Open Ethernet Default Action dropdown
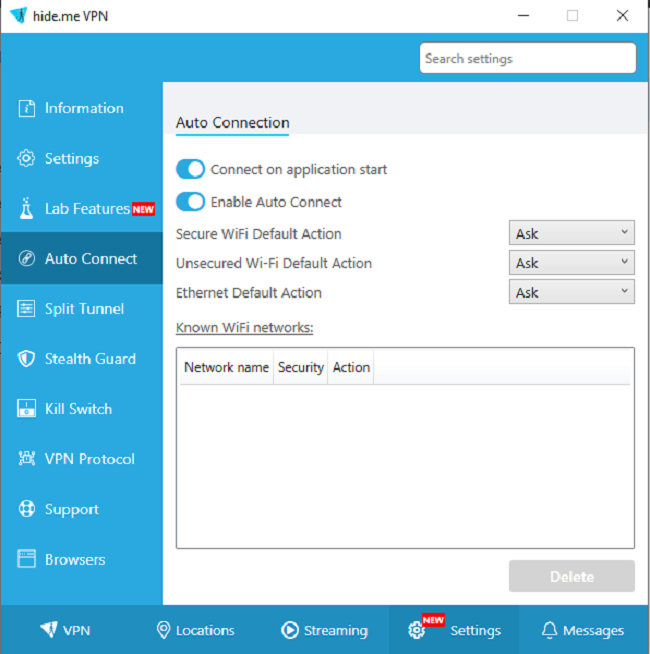The image size is (650, 654). click(x=572, y=292)
